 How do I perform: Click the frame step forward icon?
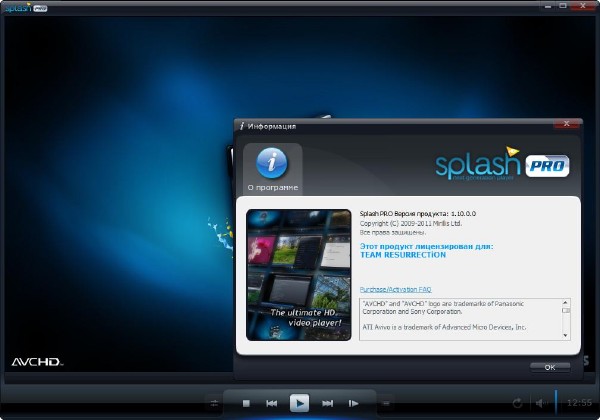click(353, 403)
